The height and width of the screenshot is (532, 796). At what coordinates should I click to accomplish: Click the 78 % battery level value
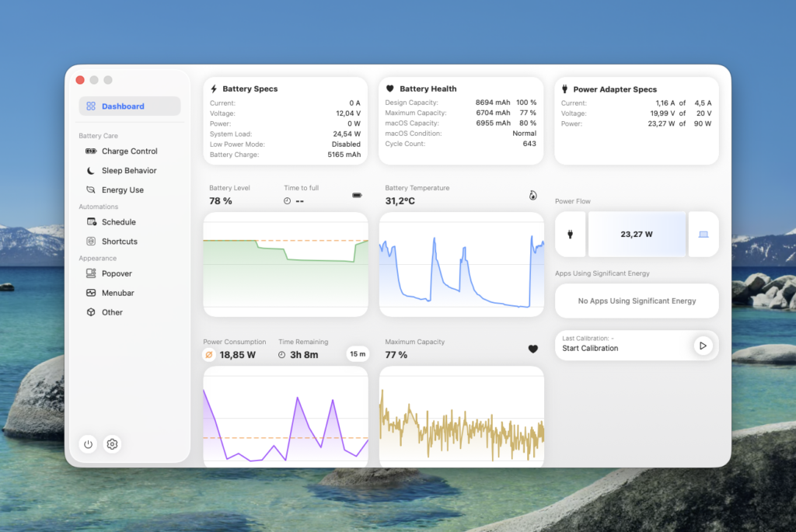(220, 201)
